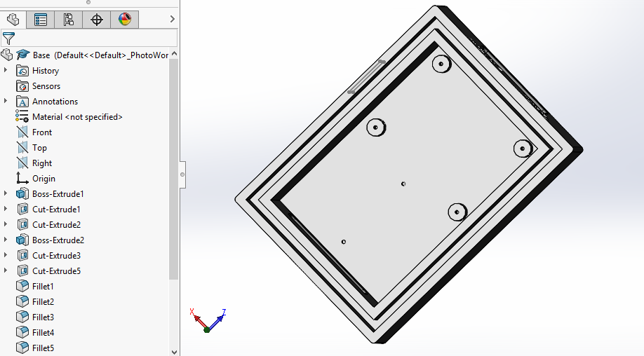Click the Fillet4 feature icon

[22, 332]
